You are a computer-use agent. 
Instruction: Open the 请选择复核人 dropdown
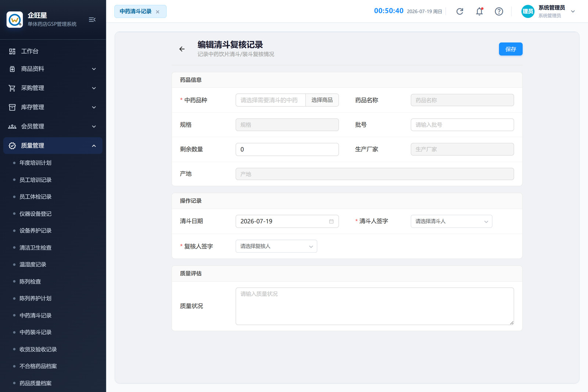276,247
